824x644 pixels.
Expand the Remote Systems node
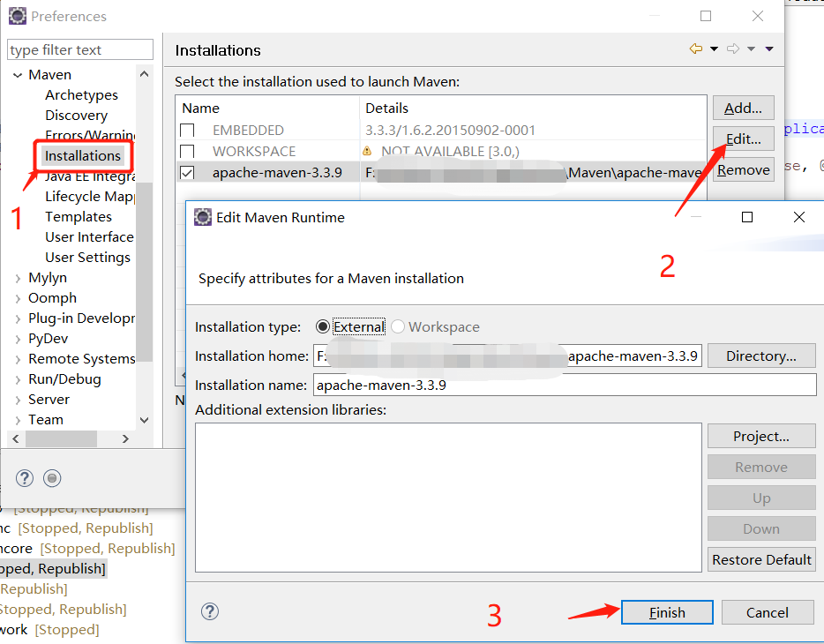click(18, 359)
